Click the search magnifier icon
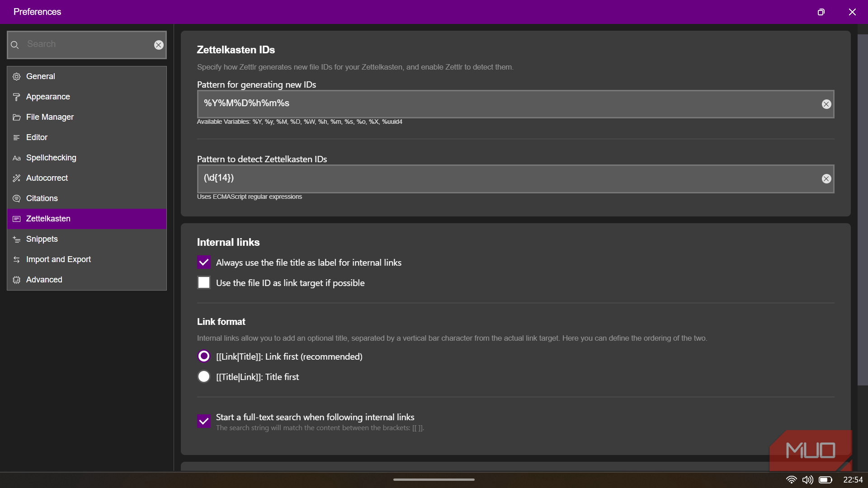 click(x=15, y=45)
